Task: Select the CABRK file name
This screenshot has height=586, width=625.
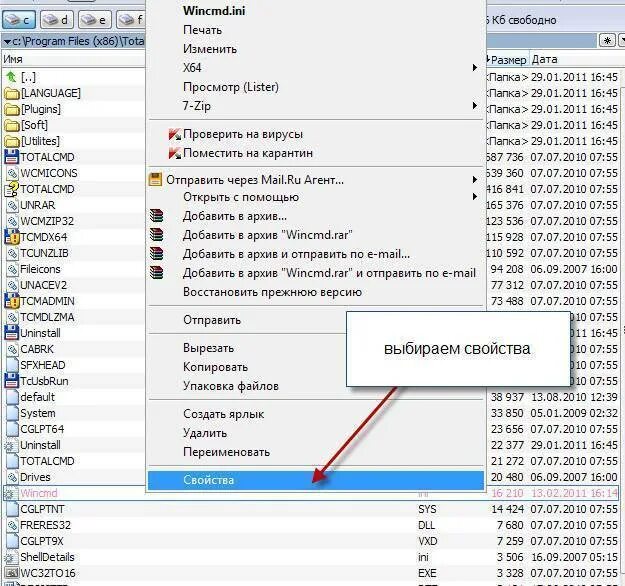Action: 37,349
